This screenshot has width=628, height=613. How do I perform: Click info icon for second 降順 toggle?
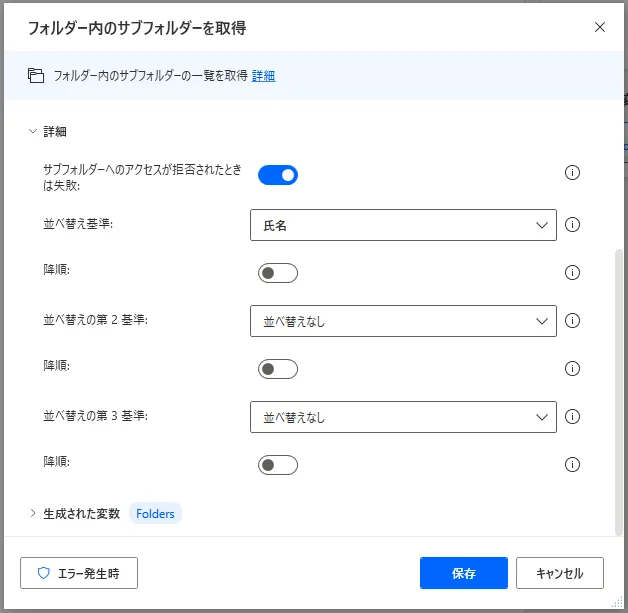click(x=573, y=368)
